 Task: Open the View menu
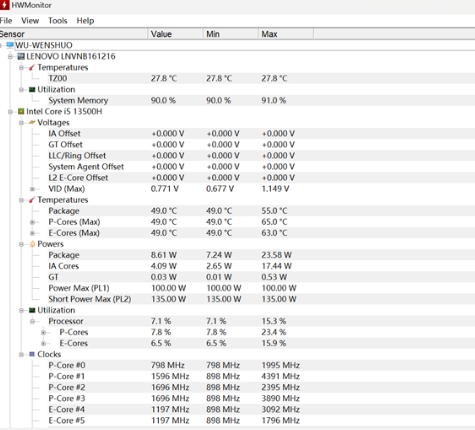pyautogui.click(x=30, y=21)
